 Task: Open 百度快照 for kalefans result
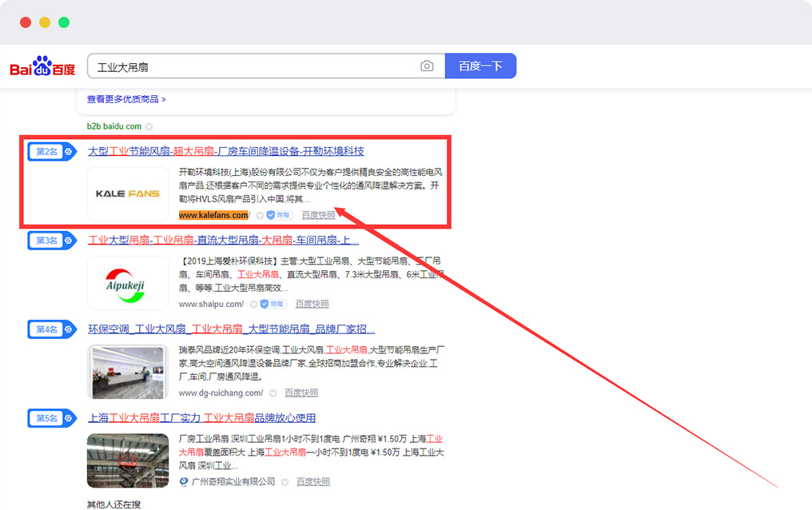pyautogui.click(x=318, y=215)
